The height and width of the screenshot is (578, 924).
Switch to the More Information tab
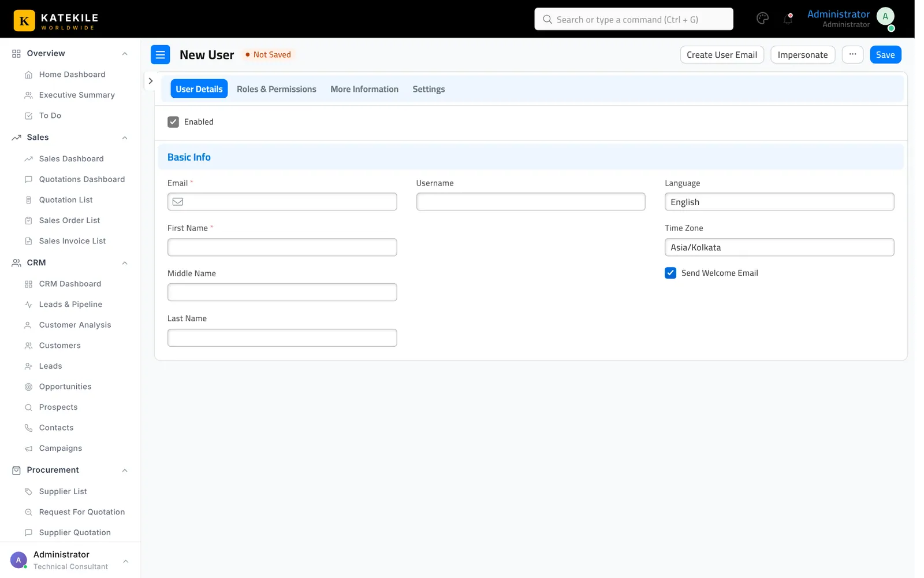(364, 89)
